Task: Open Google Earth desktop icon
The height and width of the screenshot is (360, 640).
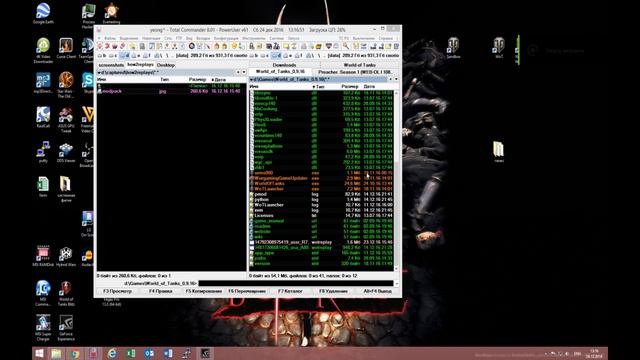Action: (x=43, y=13)
